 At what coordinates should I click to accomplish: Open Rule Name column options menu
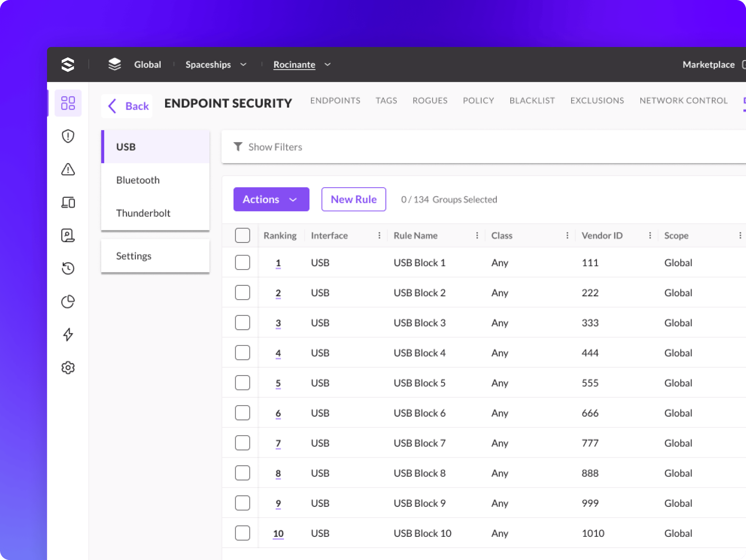coord(477,235)
